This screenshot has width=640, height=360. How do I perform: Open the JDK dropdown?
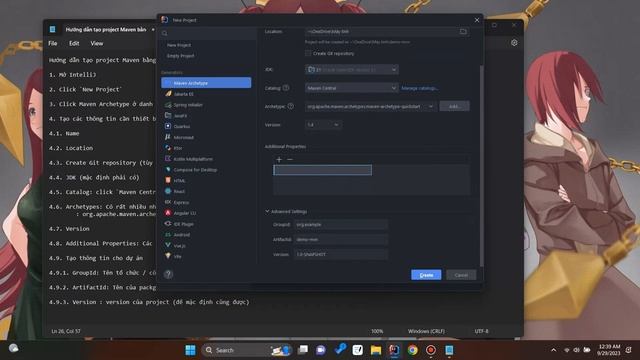pos(352,70)
